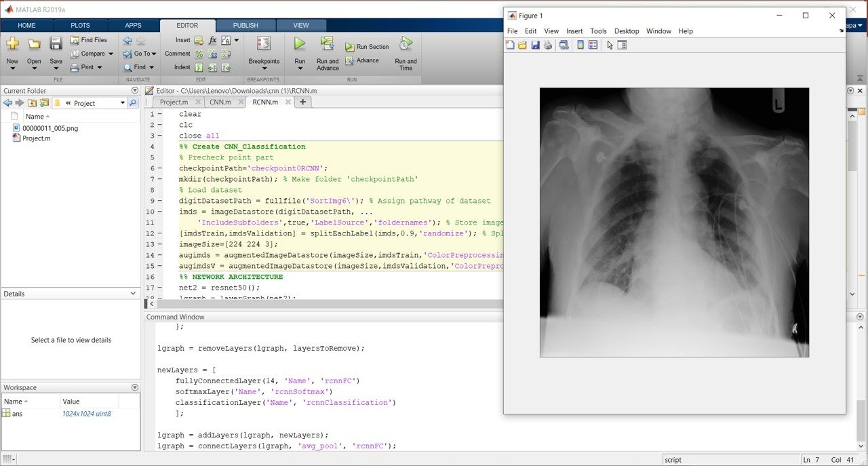Select the Edit Plot arrow in Figure toolbar
The width and height of the screenshot is (868, 466).
[x=610, y=45]
